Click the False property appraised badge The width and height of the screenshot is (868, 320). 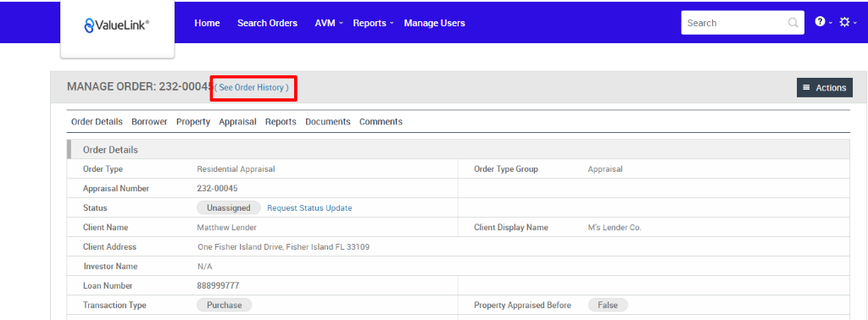(x=608, y=305)
